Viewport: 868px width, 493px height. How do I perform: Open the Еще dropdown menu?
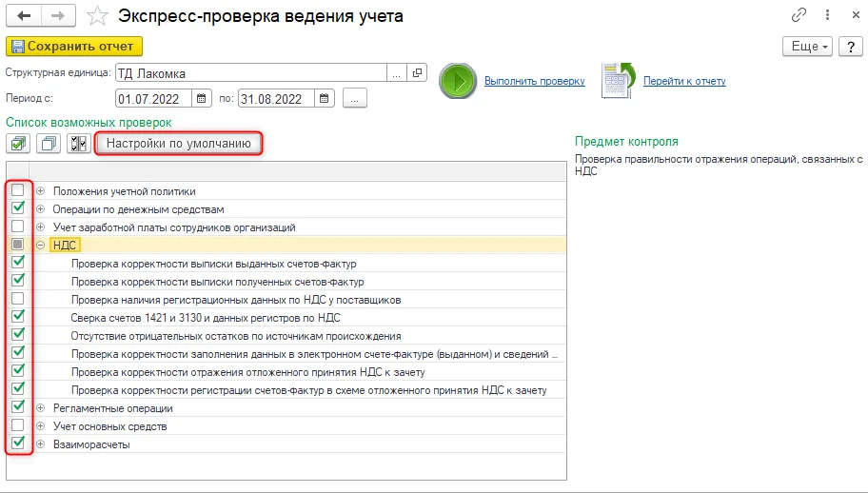tap(807, 47)
